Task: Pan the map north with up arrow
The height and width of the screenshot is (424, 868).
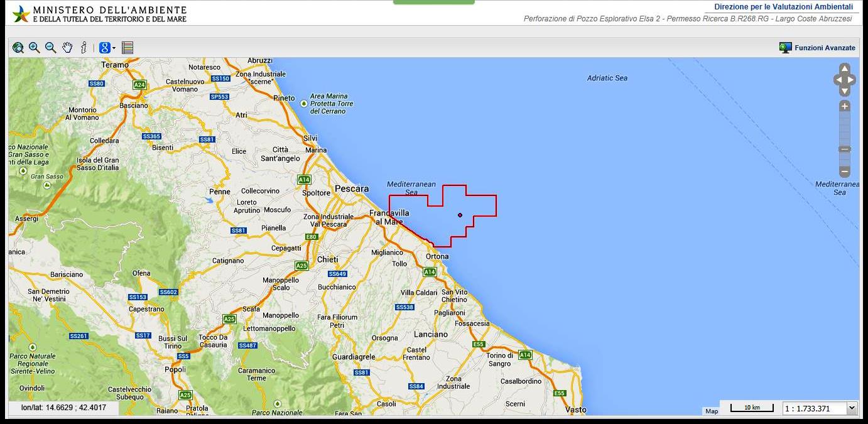Action: click(x=845, y=68)
